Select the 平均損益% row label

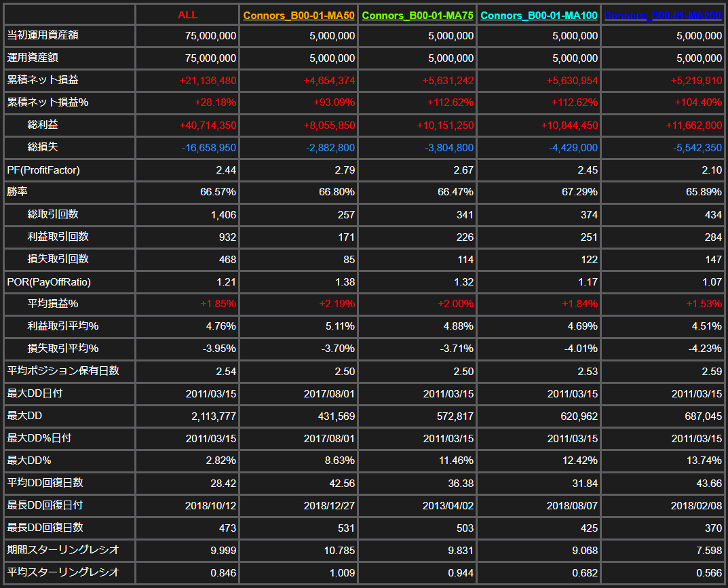point(53,304)
